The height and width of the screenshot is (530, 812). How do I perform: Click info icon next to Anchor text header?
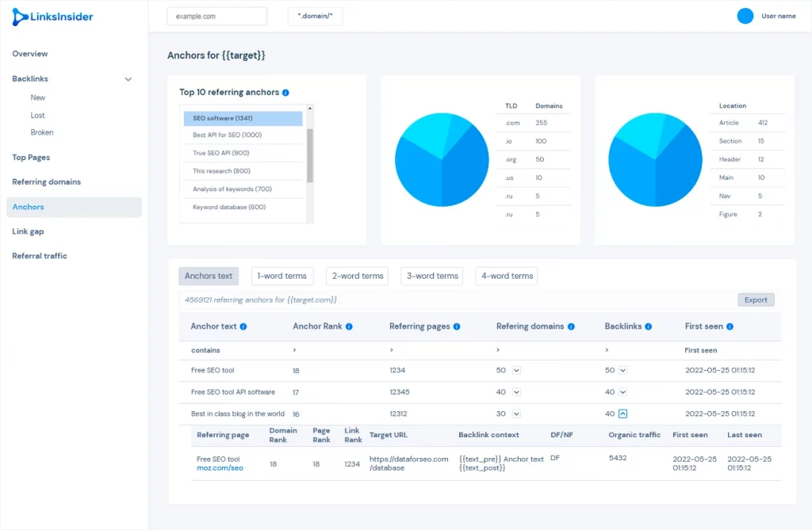[243, 326]
